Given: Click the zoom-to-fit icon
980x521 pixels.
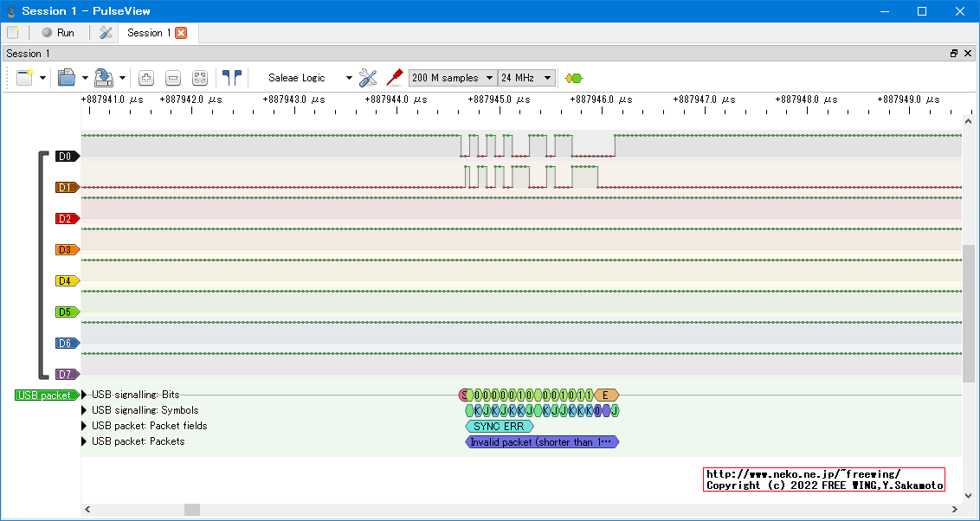Looking at the screenshot, I should coord(200,78).
